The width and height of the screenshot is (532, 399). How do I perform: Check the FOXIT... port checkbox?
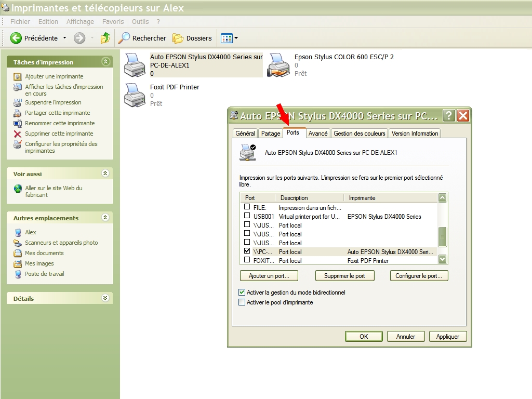click(x=247, y=260)
